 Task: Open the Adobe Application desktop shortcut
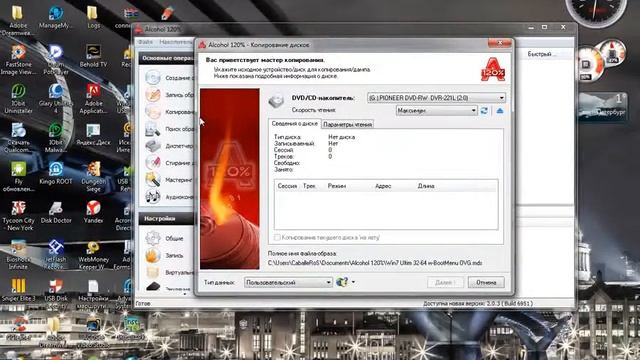click(93, 99)
